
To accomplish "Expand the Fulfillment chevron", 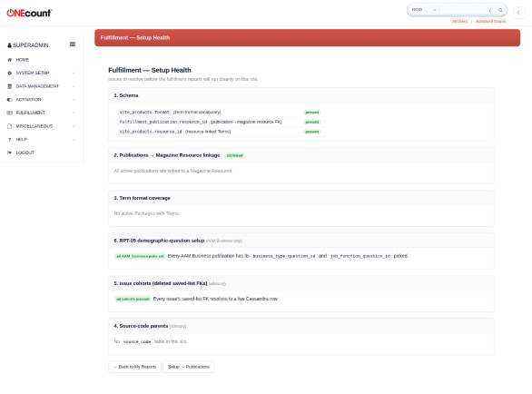I will click(74, 113).
